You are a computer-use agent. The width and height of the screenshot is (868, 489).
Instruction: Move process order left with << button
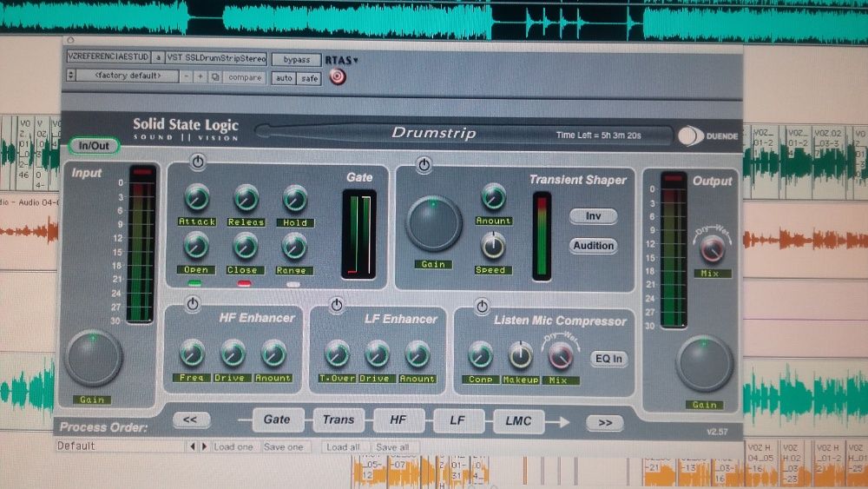click(190, 420)
